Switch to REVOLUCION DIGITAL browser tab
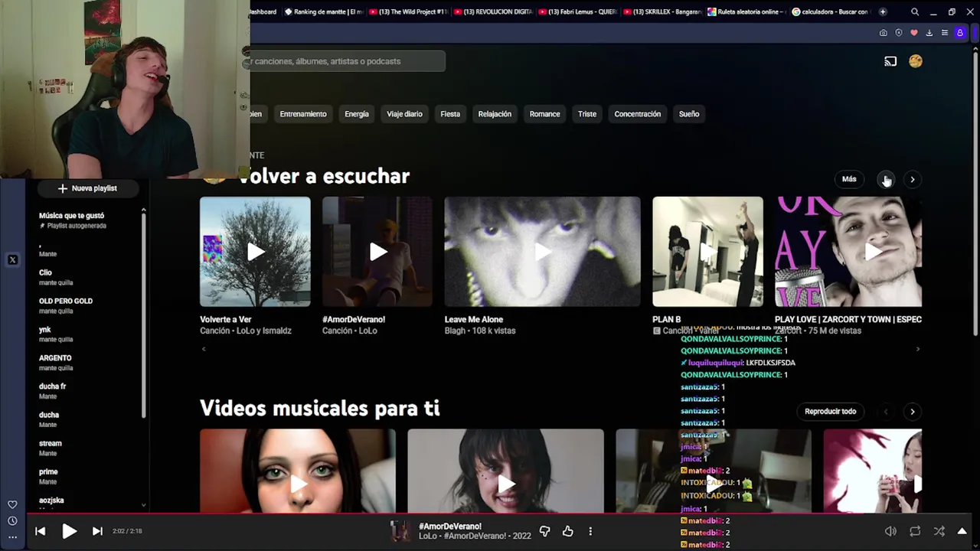 coord(492,11)
